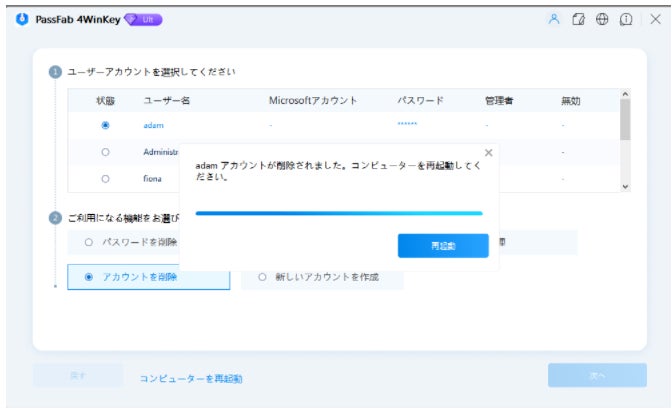Click the Administrator user name text
672x410 pixels.
click(161, 152)
